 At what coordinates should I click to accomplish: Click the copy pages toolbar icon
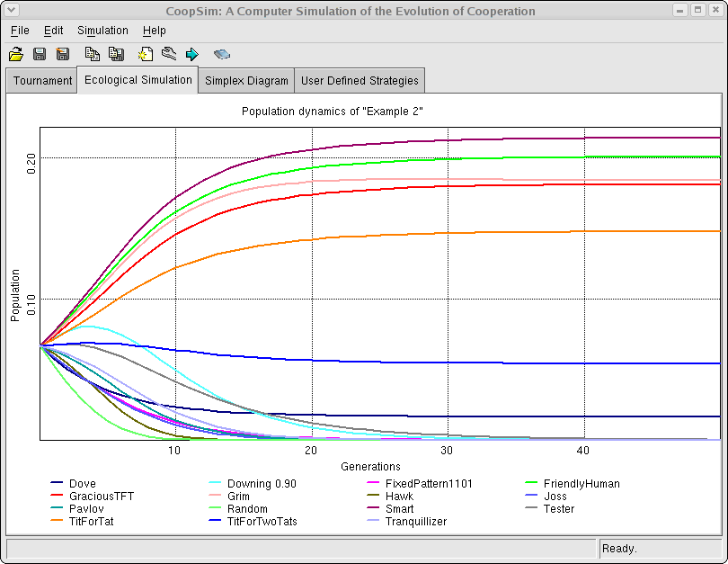coord(92,55)
